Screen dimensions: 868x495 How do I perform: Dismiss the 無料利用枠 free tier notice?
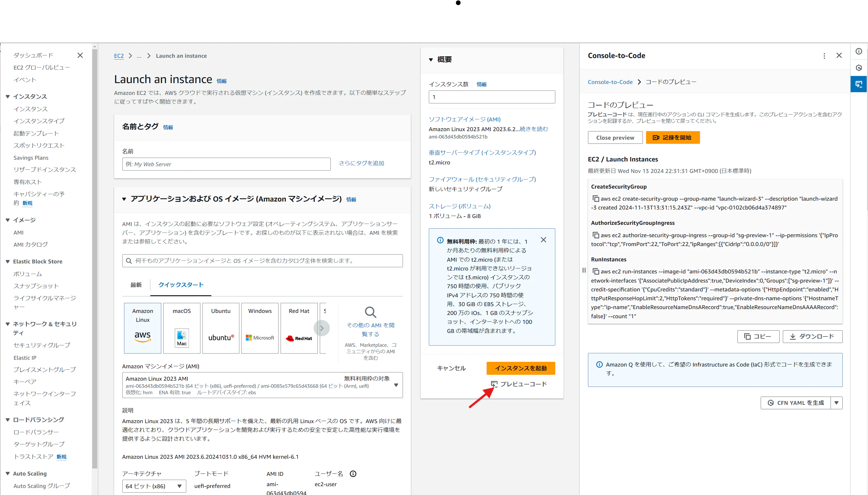(544, 240)
